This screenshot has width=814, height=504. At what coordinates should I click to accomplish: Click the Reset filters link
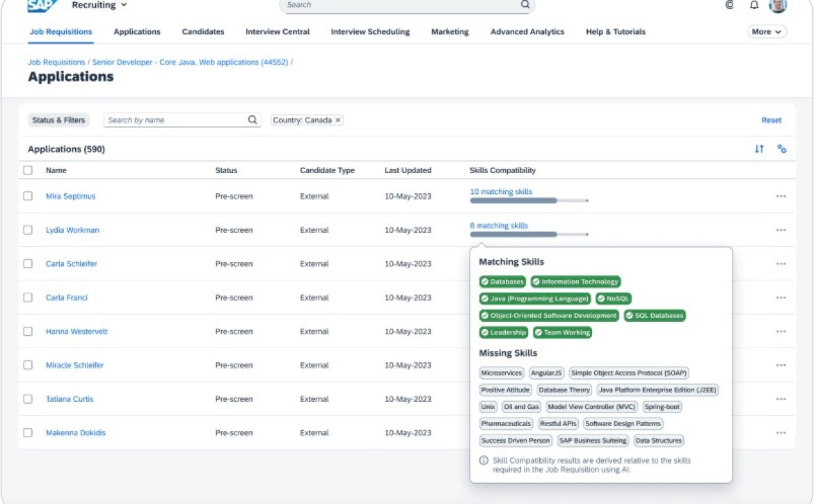[x=771, y=120]
